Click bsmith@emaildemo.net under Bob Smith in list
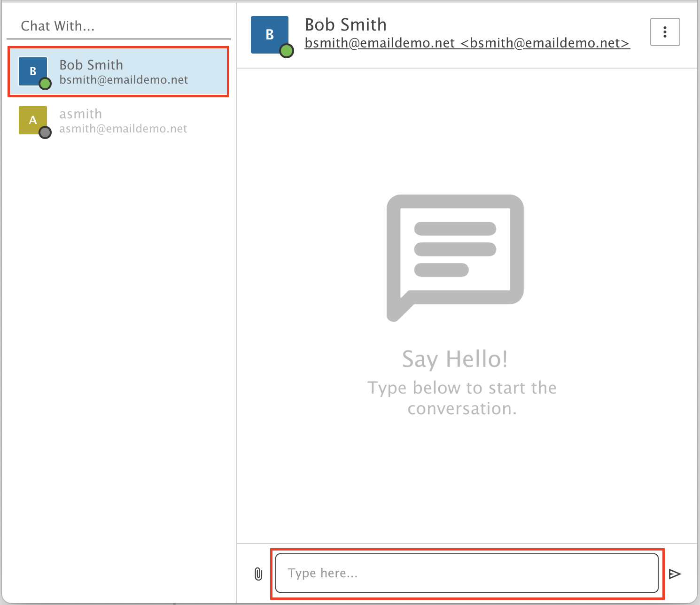Viewport: 700px width, 605px height. 124,80
